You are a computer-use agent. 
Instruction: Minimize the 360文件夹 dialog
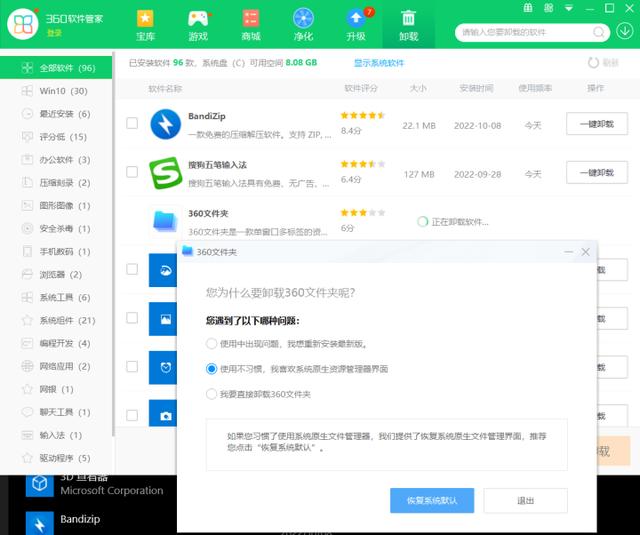568,252
